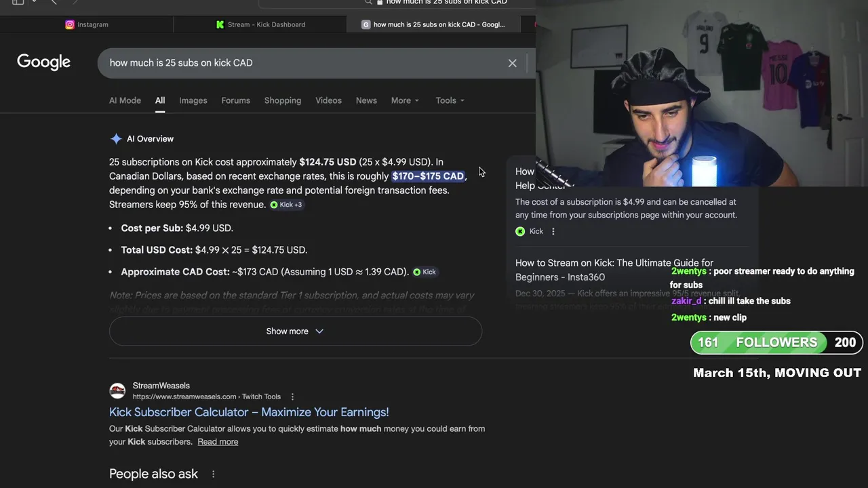
Task: Click the Read more link
Action: 218,442
